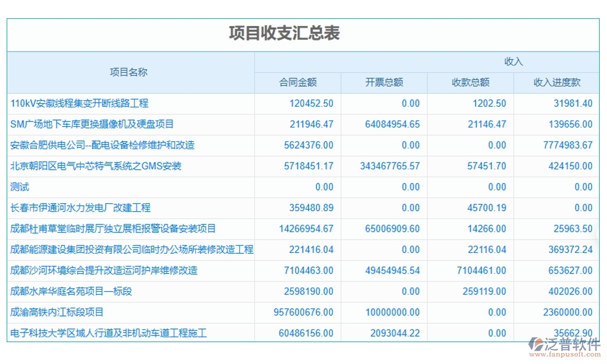Click the 泛普软件 logo icon
Image resolution: width=607 pixels, height=364 pixels.
(534, 345)
